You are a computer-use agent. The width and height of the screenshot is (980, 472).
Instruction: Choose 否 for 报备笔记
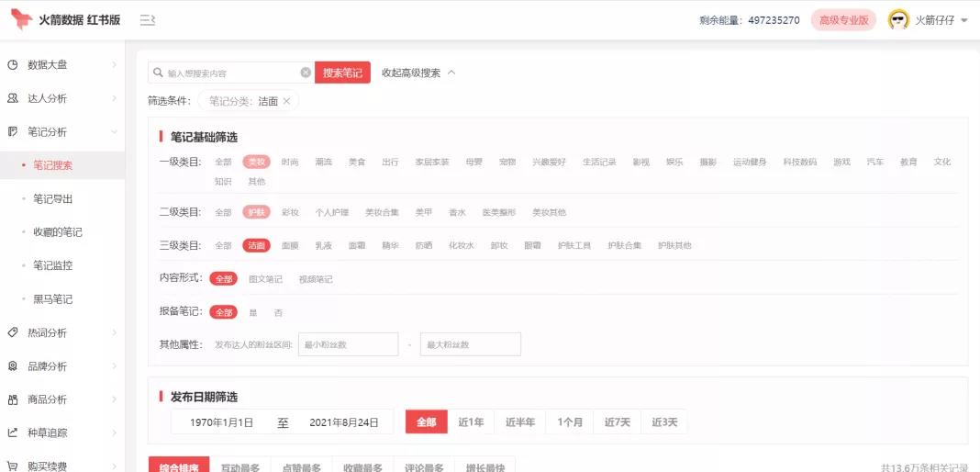278,312
